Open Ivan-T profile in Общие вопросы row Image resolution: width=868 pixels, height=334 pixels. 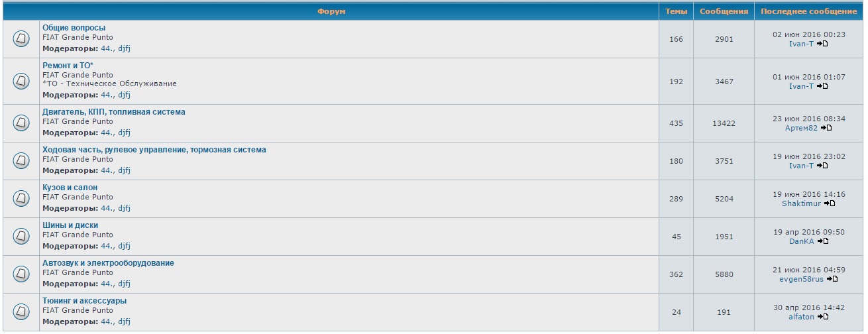[801, 44]
